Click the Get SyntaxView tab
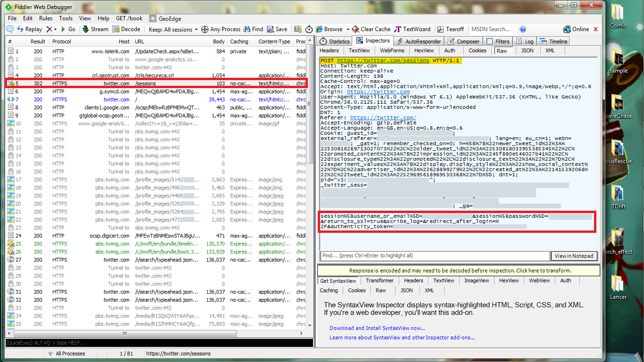This screenshot has width=644, height=362. (338, 280)
